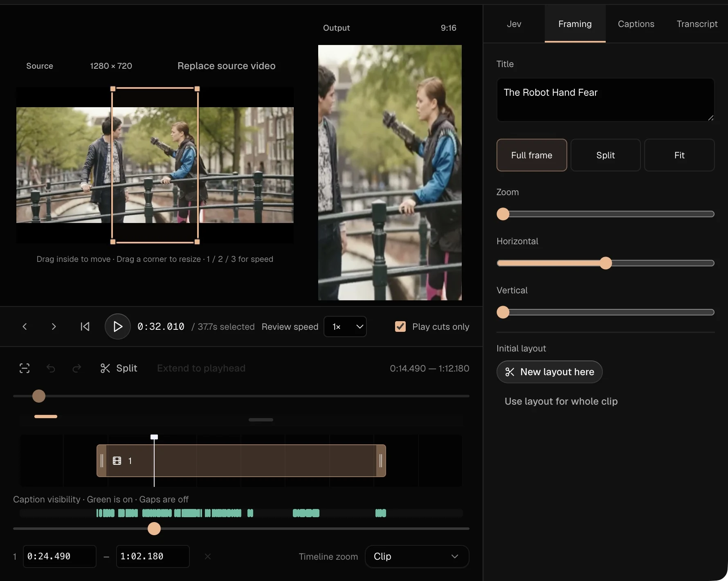Click the disabled Extend to playhead button
Viewport: 728px width, 581px height.
click(201, 368)
